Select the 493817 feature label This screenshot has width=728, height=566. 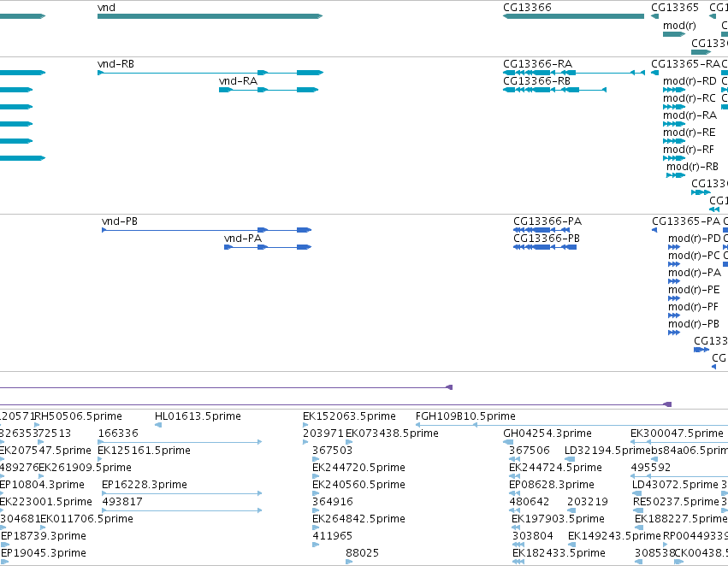[x=122, y=502]
